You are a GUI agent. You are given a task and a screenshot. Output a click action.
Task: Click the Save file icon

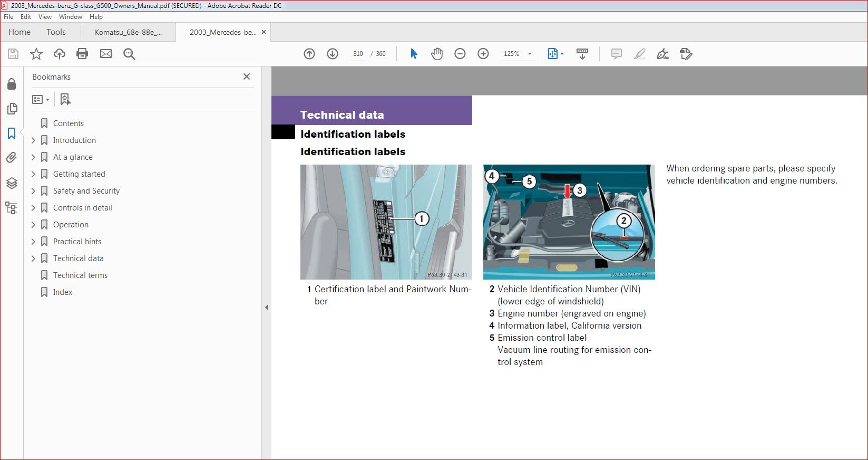tap(13, 54)
